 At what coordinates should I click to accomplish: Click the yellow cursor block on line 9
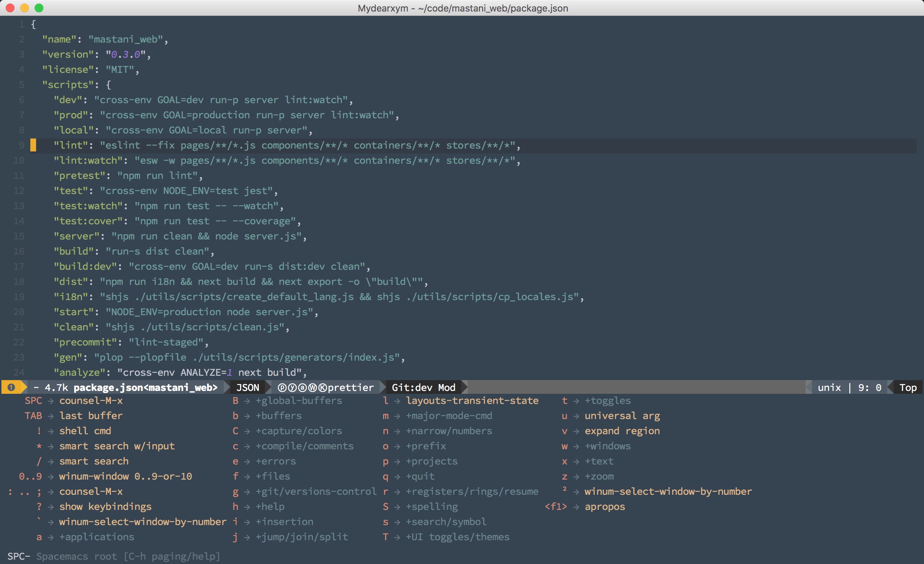coord(33,145)
